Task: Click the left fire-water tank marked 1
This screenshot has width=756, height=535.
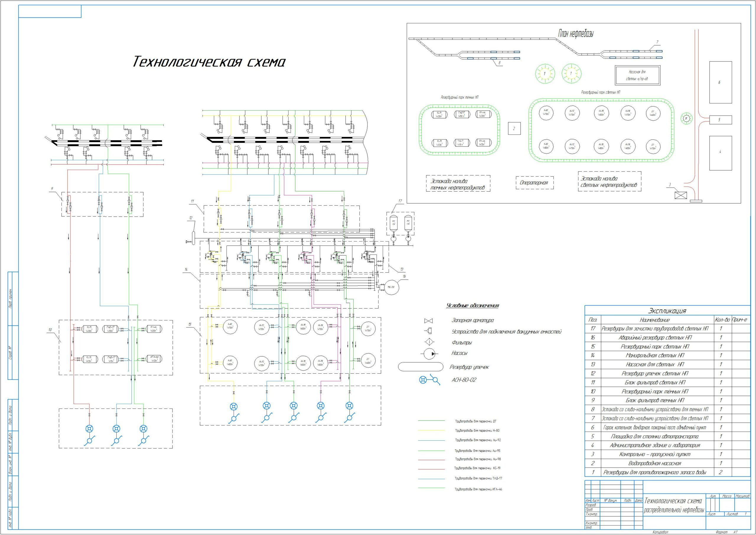Action: pos(545,73)
